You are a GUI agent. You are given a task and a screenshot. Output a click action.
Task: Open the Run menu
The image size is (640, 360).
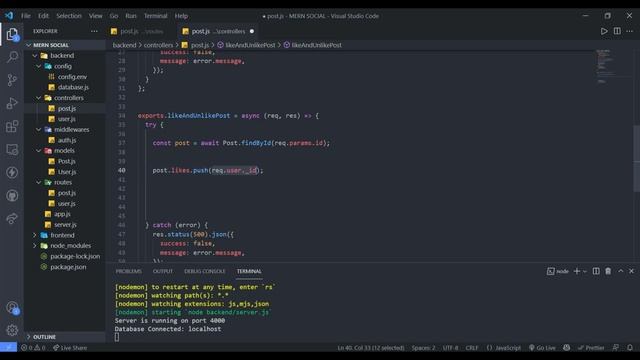tap(131, 16)
